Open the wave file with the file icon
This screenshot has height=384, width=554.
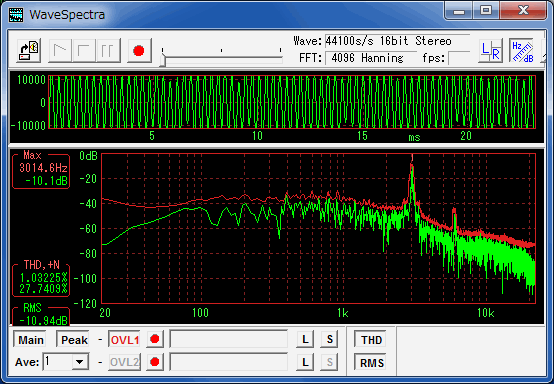(29, 51)
